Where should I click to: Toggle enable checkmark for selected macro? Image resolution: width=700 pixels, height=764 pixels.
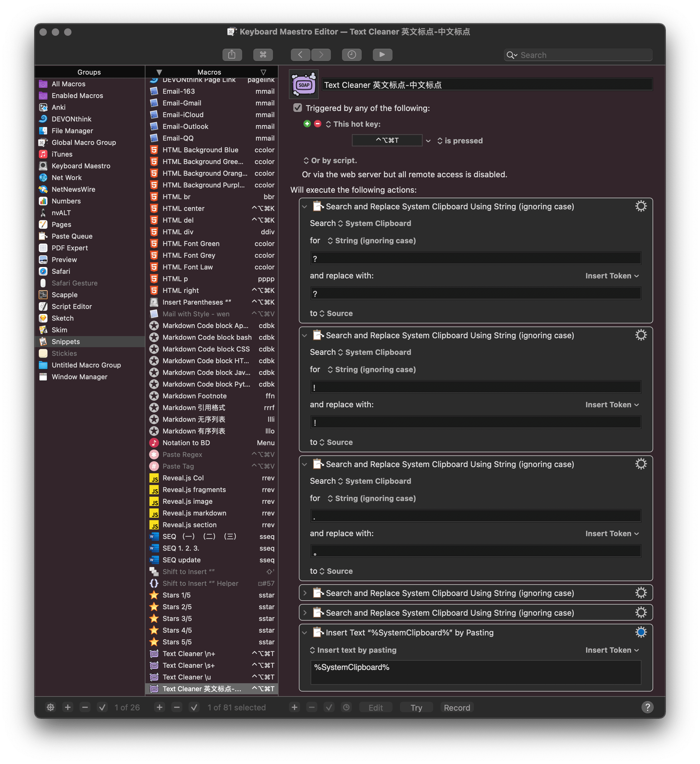coord(194,708)
